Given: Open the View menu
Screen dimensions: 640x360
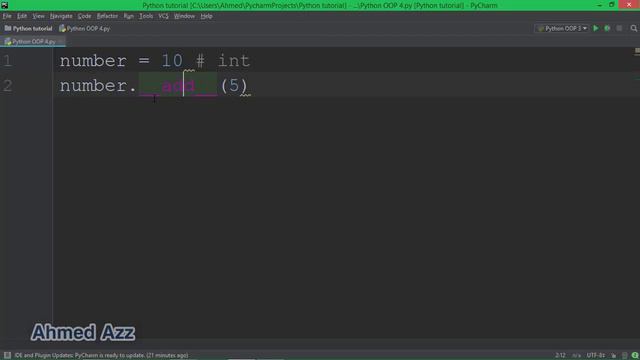Looking at the screenshot, I should (x=38, y=16).
